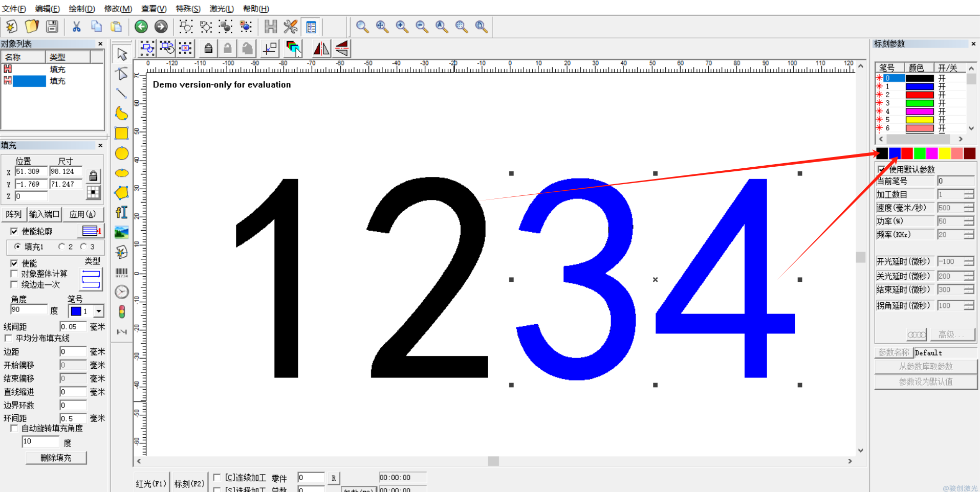980x492 pixels.
Task: Toggle the 使能轮廓 checkbox
Action: coord(14,231)
